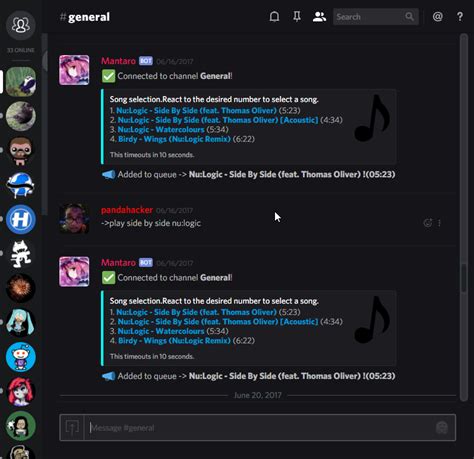Image resolution: width=474 pixels, height=459 pixels.
Task: Click music note thumbnail in first embed
Action: (372, 118)
